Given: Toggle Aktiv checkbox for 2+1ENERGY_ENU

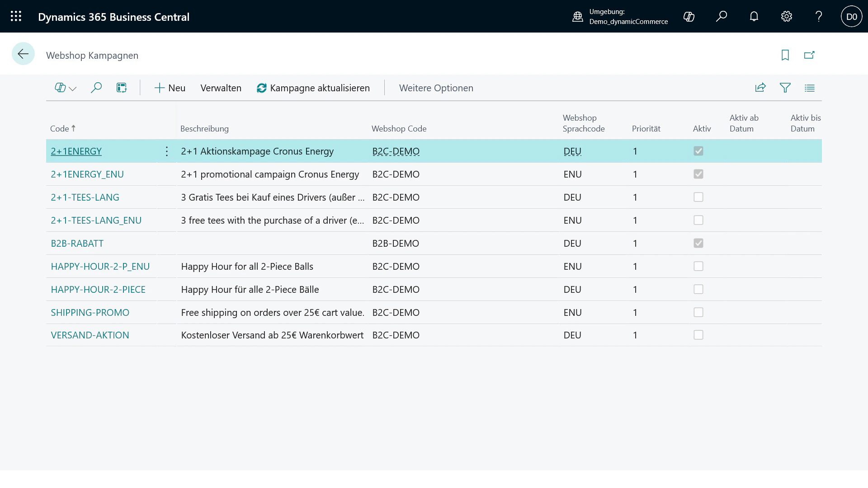Looking at the screenshot, I should (x=698, y=174).
